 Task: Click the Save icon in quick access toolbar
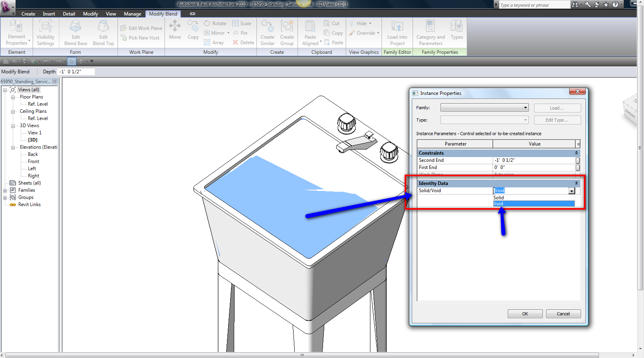[24, 61]
